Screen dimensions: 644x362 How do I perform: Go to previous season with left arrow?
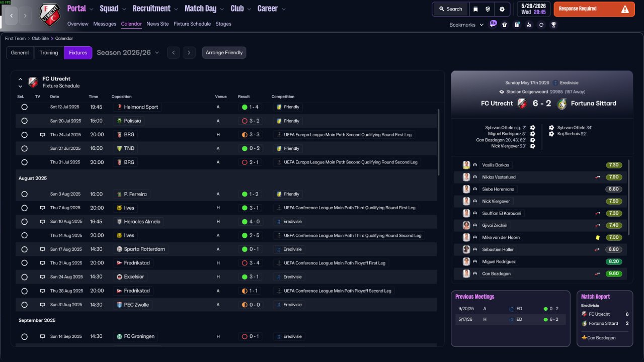[173, 53]
